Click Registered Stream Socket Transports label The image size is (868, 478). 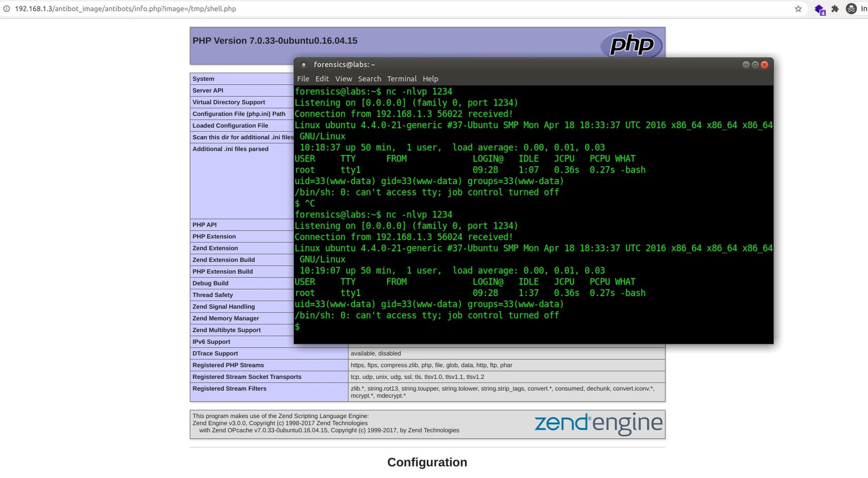tap(247, 377)
